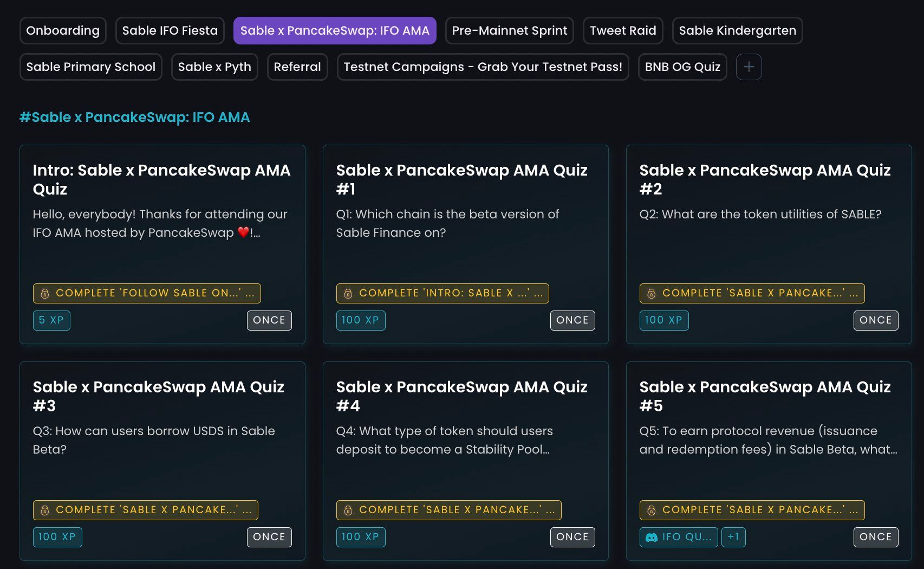Select the Pre-Mainnet Sprint category
The height and width of the screenshot is (569, 924).
click(x=509, y=31)
